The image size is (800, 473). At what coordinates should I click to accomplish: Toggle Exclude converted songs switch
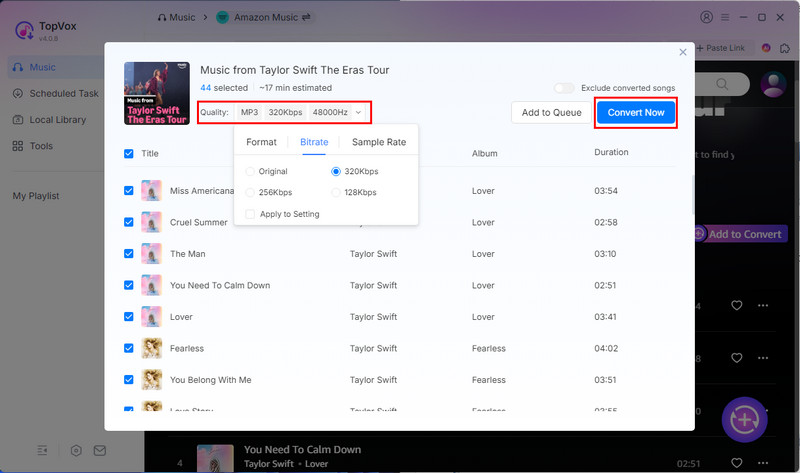564,88
